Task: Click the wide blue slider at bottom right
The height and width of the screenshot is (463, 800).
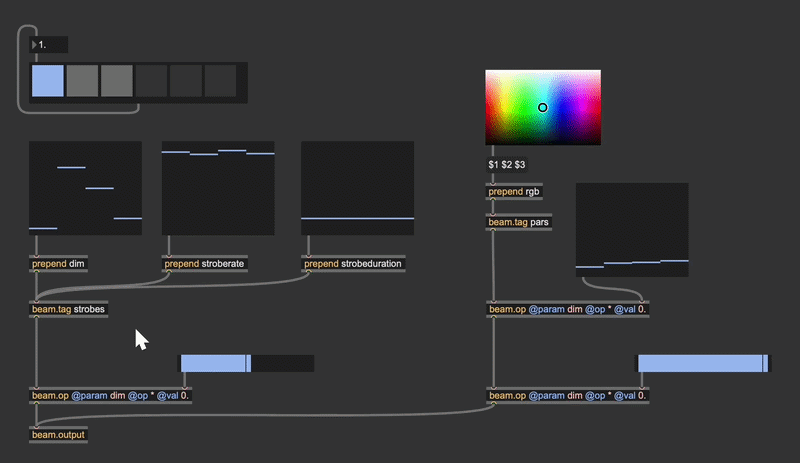Action: click(x=703, y=363)
